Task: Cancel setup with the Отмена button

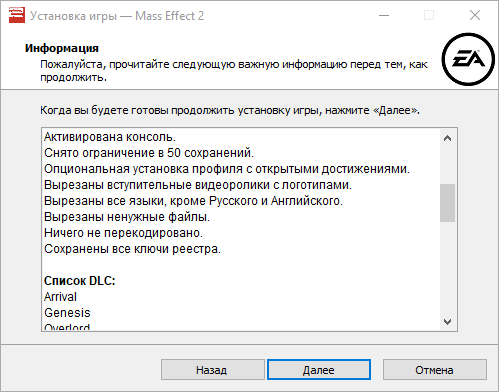Action: click(x=435, y=370)
